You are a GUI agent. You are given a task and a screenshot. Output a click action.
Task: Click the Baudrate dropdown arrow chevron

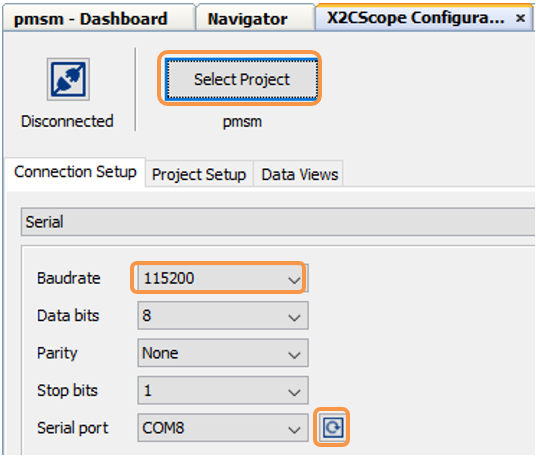[x=294, y=280]
